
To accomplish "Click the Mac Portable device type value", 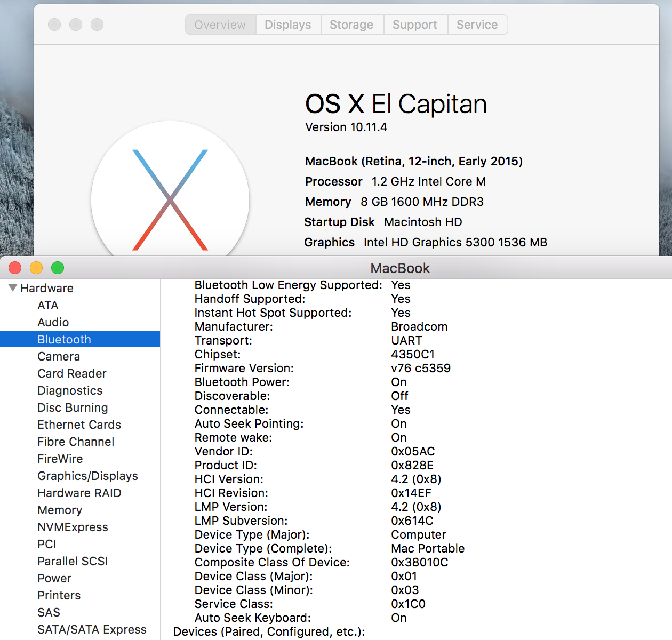I will (x=428, y=548).
